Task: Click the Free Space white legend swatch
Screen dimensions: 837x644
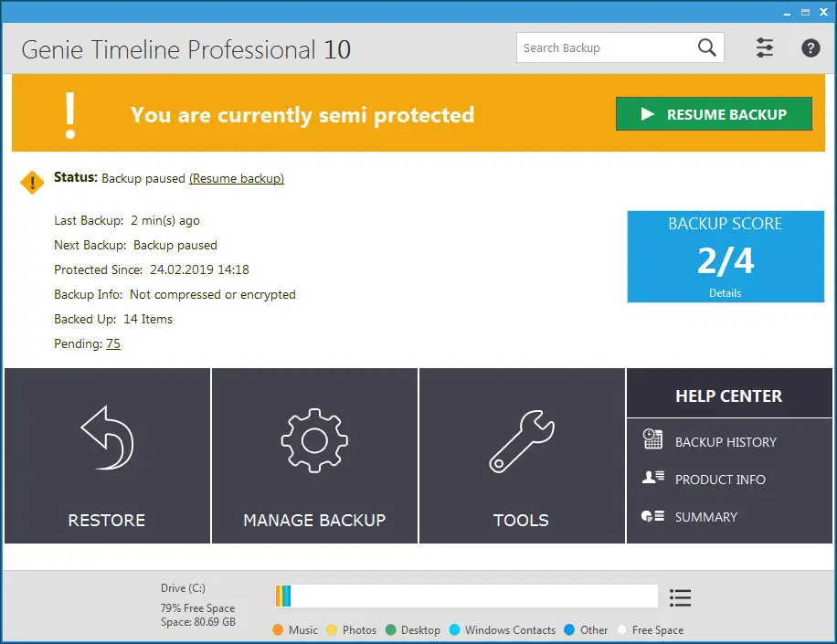Action: (621, 629)
